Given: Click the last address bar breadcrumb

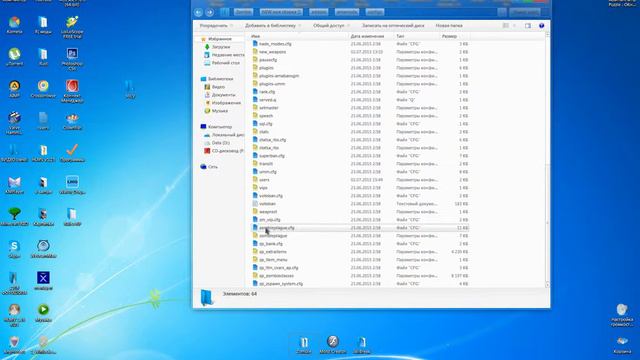Looking at the screenshot, I should pos(375,13).
